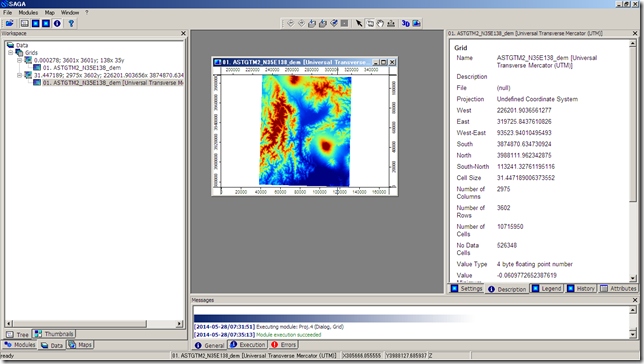This screenshot has width=644, height=364.
Task: Click the Description panel vertical scrollbar thumb
Action: pos(632,124)
